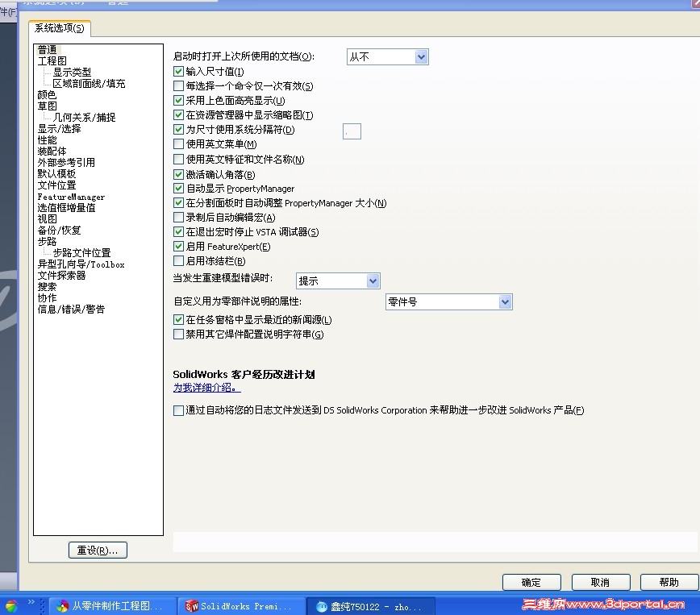
Task: Select 文件探索器 in the options tree
Action: 61,276
